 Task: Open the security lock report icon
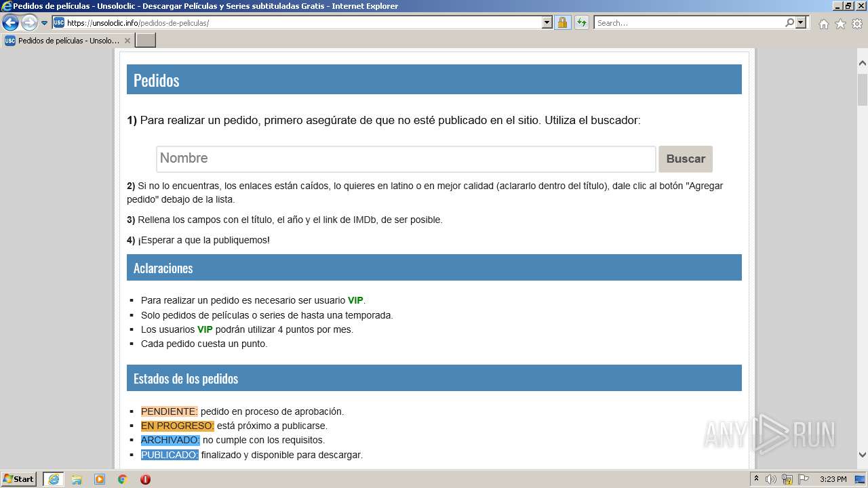pos(562,22)
